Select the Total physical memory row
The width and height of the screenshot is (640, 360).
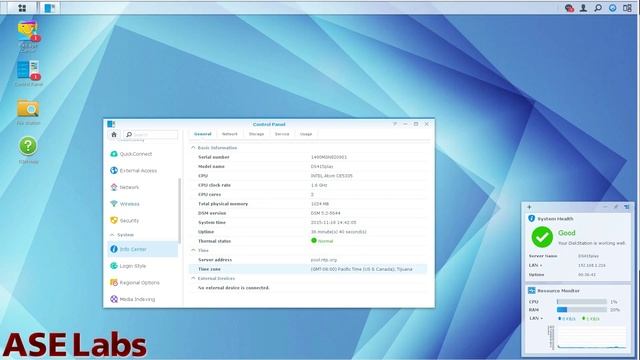click(308, 204)
